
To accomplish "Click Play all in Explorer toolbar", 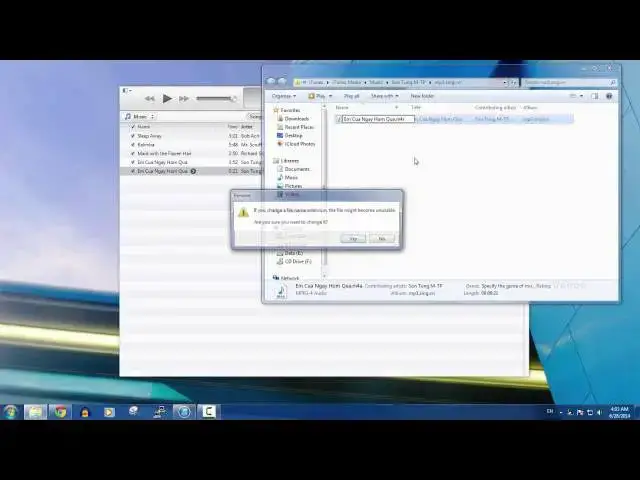I will (x=351, y=96).
